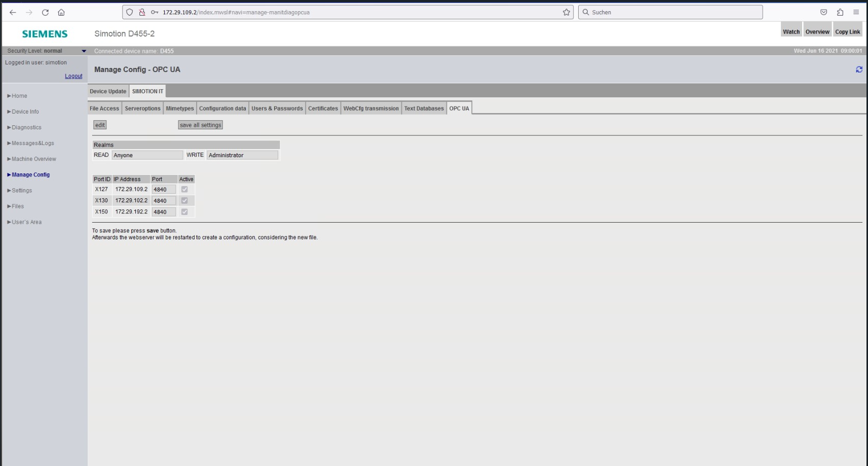
Task: Click the Realms section header
Action: (x=186, y=145)
